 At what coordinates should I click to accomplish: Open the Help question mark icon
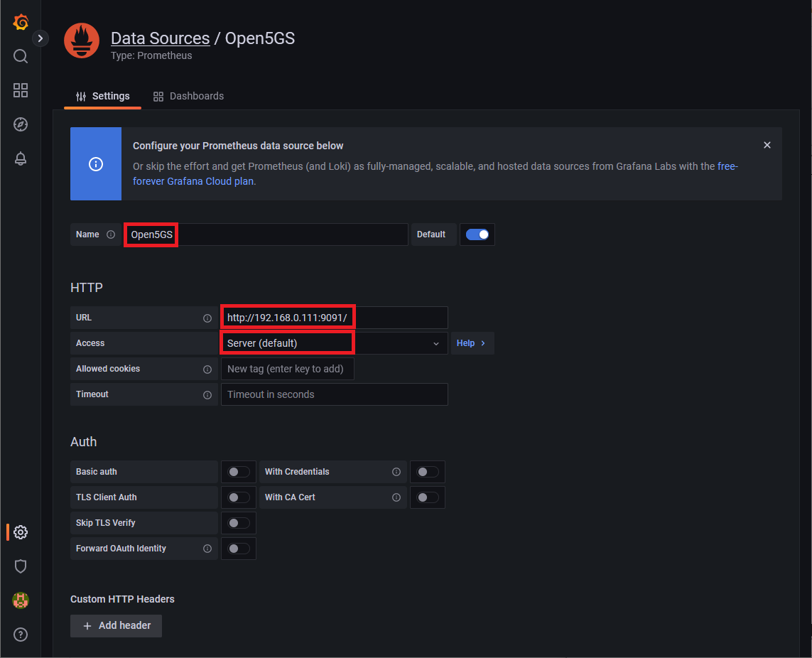point(21,635)
